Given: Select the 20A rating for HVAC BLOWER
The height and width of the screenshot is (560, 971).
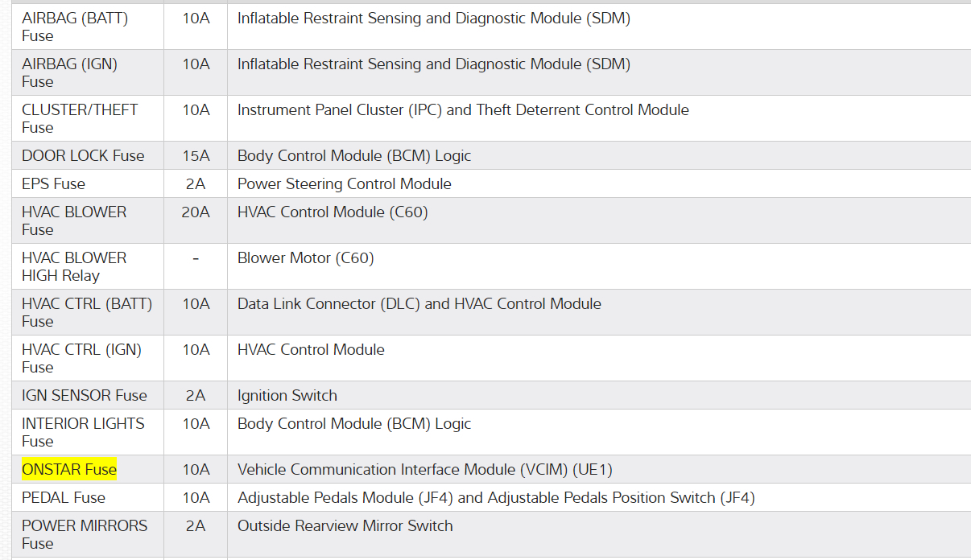Looking at the screenshot, I should (196, 212).
